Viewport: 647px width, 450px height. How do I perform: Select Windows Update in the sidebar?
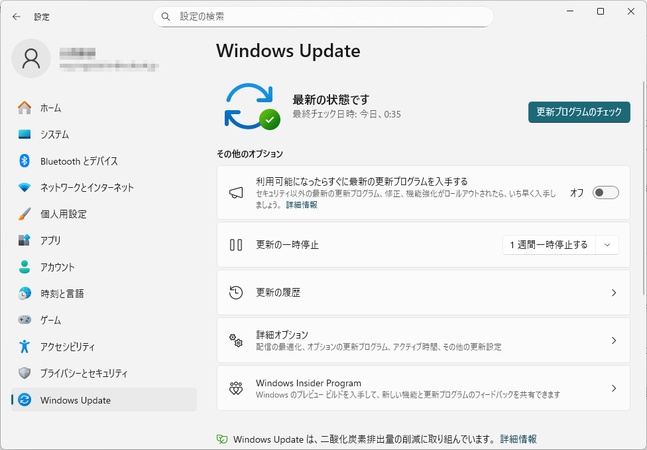click(x=104, y=400)
